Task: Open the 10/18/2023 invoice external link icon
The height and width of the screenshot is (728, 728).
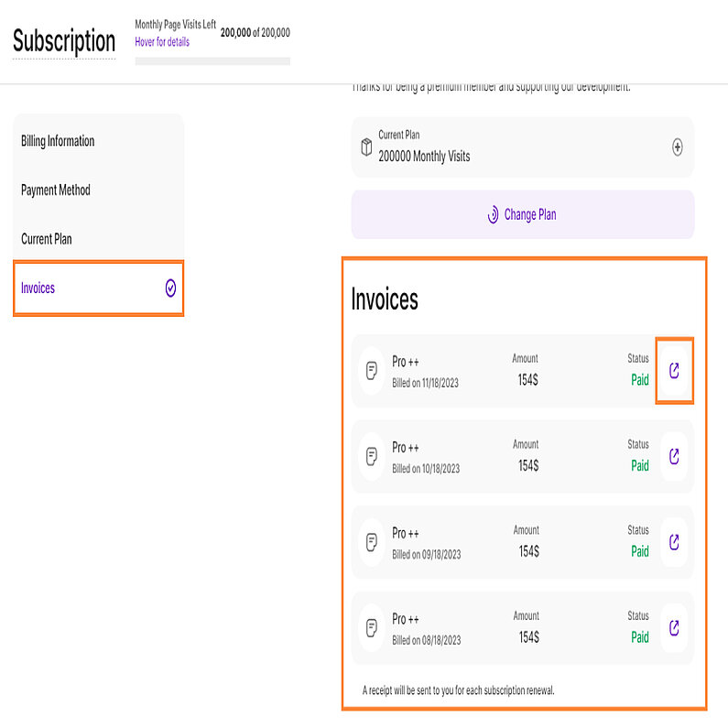Action: [675, 456]
